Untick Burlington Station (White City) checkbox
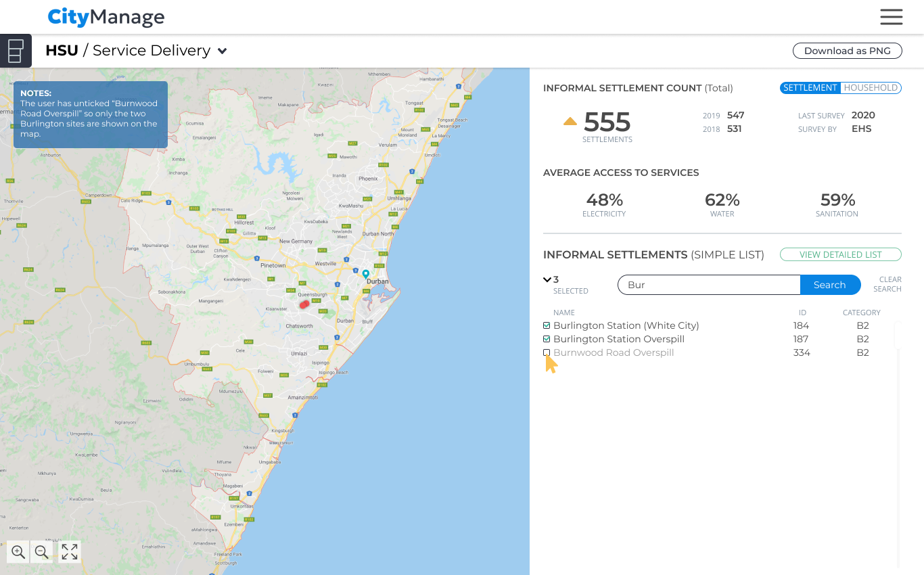The height and width of the screenshot is (575, 924). pyautogui.click(x=547, y=325)
